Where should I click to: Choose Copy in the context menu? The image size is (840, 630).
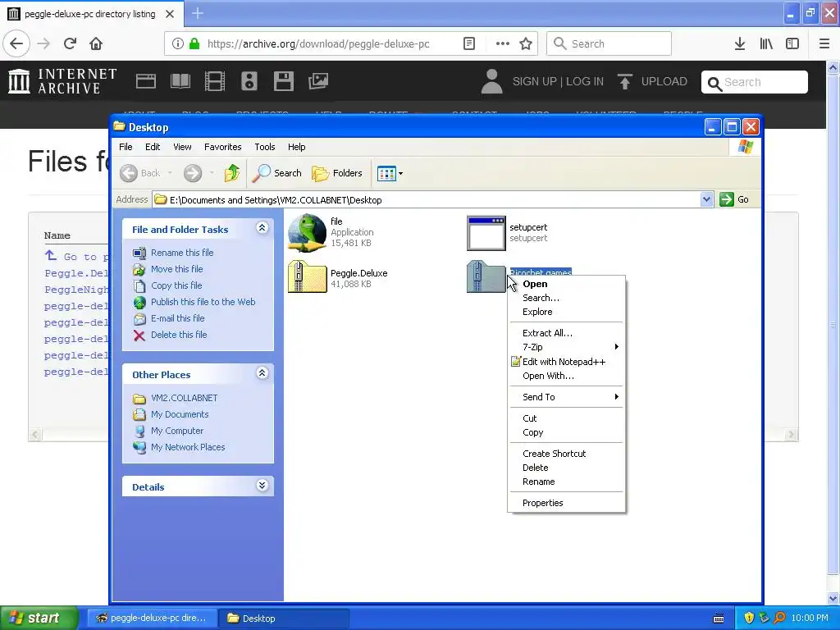(x=566, y=432)
